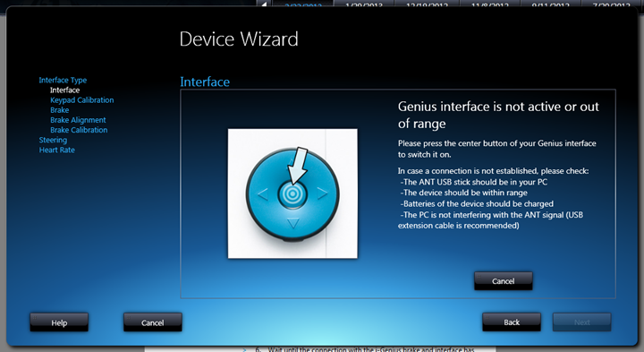Click the keypad's right arrow graphic
Image resolution: width=644 pixels, height=352 pixels.
[x=323, y=193]
